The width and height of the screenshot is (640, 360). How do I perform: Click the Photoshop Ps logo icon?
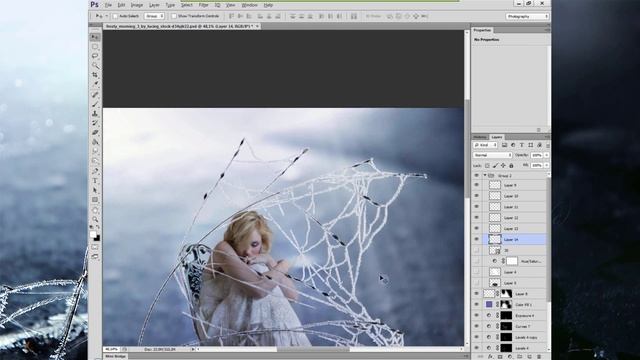point(94,4)
